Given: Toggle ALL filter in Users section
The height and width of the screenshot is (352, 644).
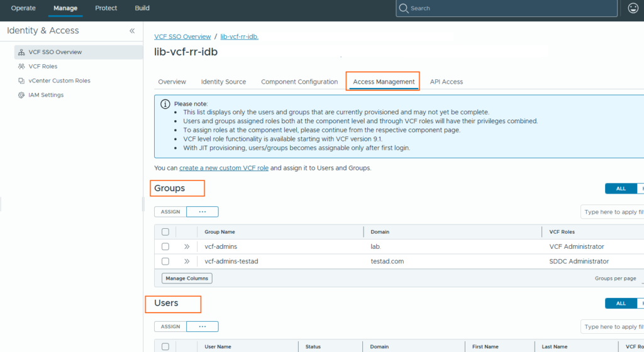Looking at the screenshot, I should (x=621, y=304).
